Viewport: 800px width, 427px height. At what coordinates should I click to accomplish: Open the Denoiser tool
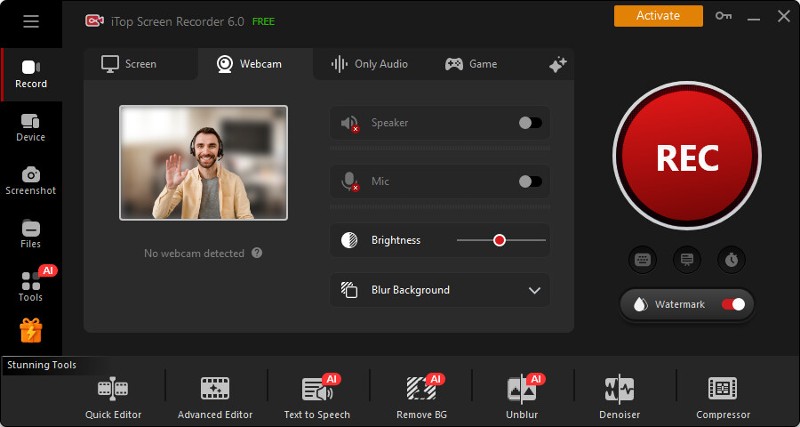pyautogui.click(x=619, y=397)
